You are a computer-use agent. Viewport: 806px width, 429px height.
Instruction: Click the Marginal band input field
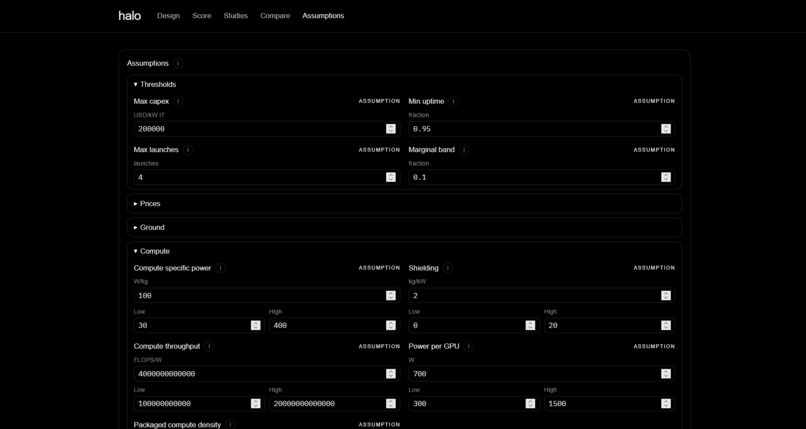(542, 177)
